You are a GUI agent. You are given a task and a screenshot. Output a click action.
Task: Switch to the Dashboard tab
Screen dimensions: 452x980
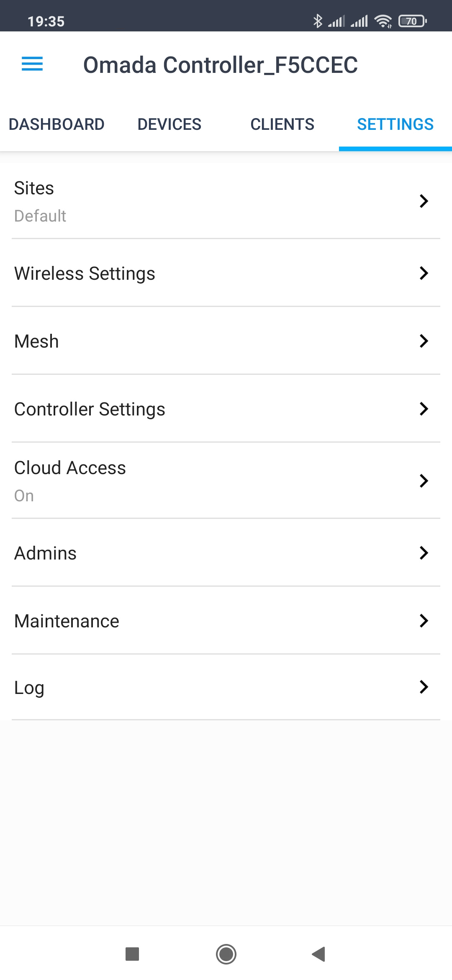click(x=56, y=124)
